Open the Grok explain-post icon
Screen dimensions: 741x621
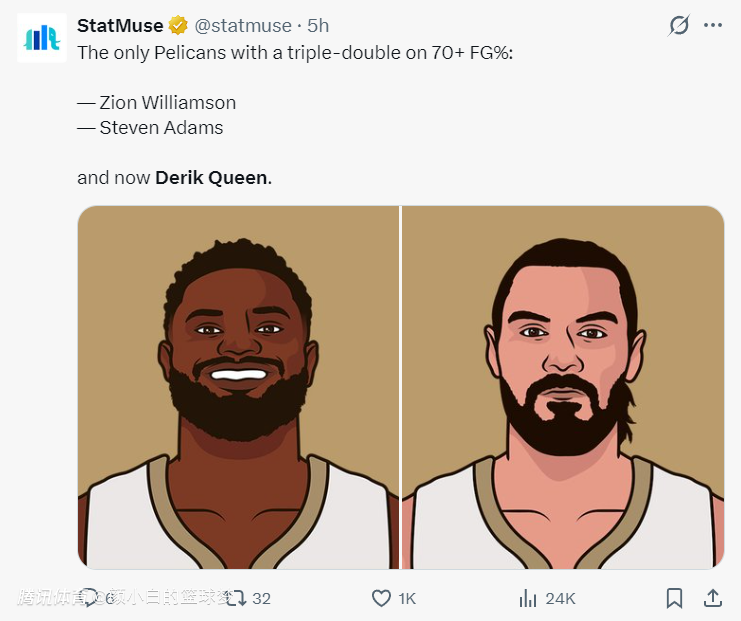[x=678, y=26]
